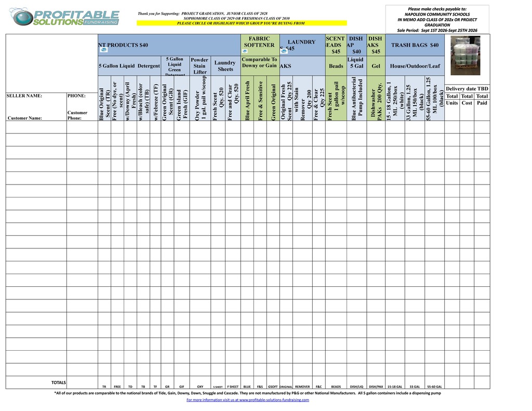The width and height of the screenshot is (532, 411).
Task: Click the Oxy Powder 1 gal. pail column header
Action: [x=200, y=98]
